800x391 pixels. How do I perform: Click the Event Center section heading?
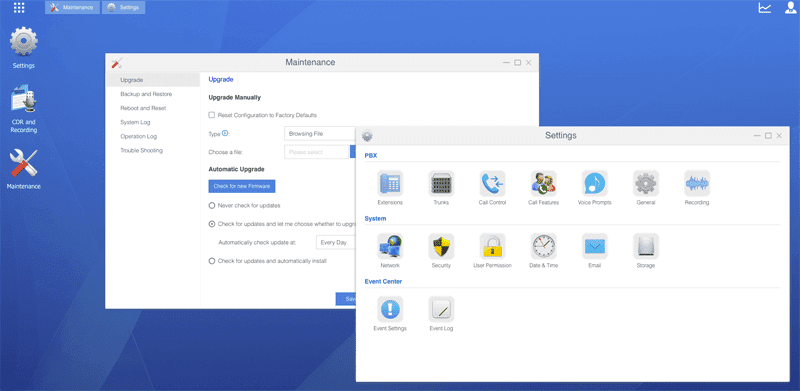[x=383, y=281]
